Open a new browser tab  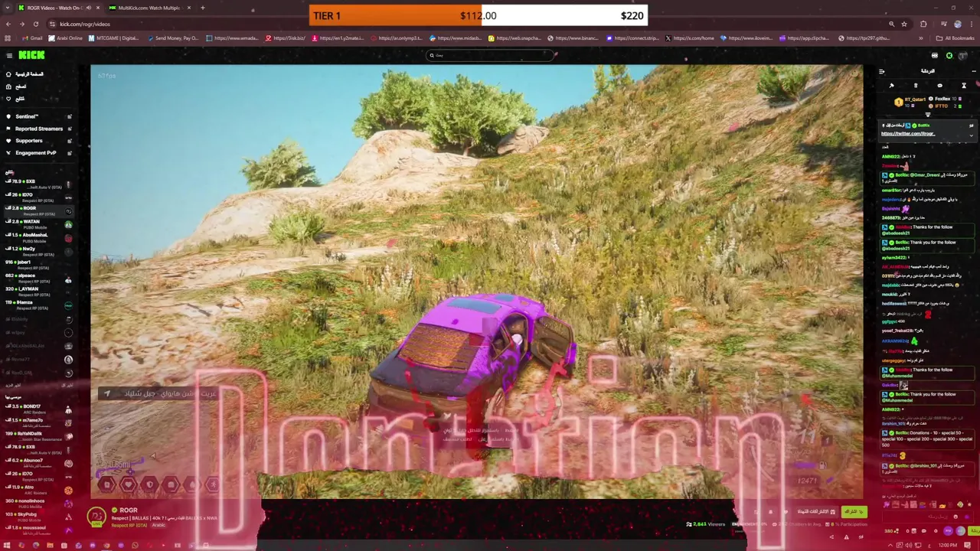pos(202,8)
